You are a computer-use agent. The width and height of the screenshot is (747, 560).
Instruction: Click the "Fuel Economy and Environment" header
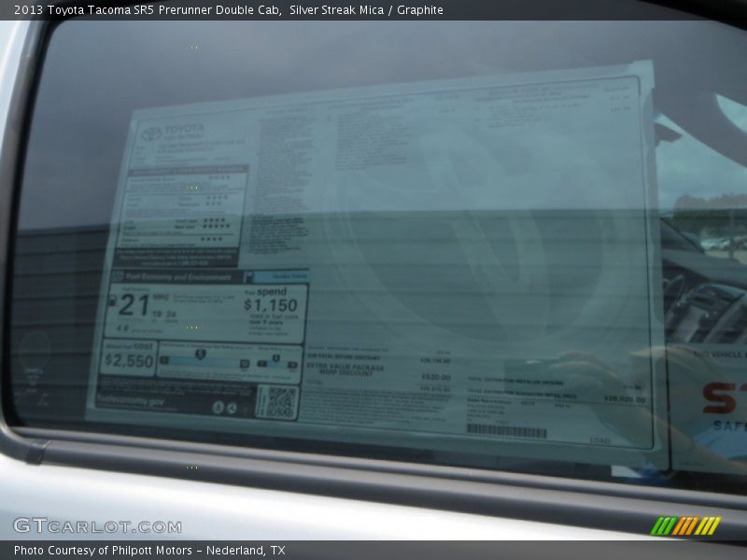pyautogui.click(x=178, y=276)
